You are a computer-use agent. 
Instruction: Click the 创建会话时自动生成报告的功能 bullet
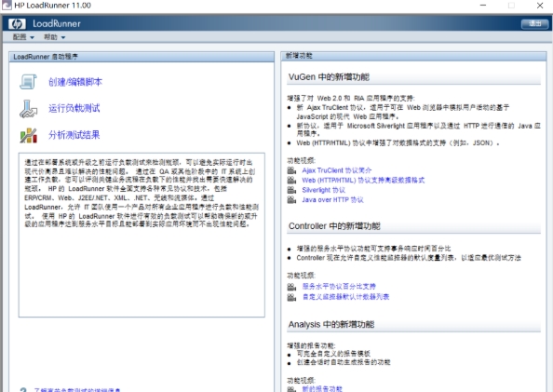tap(344, 362)
